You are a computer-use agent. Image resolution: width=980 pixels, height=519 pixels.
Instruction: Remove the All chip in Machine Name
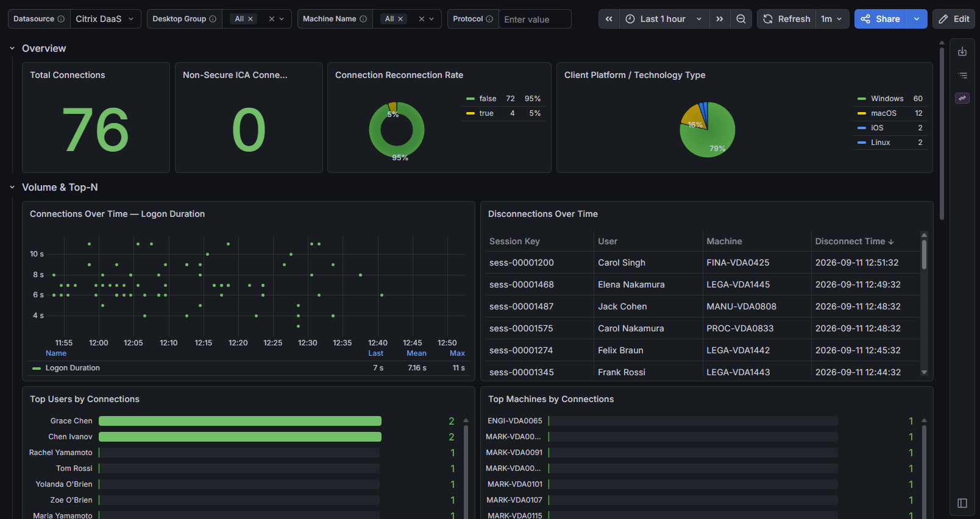[x=400, y=19]
